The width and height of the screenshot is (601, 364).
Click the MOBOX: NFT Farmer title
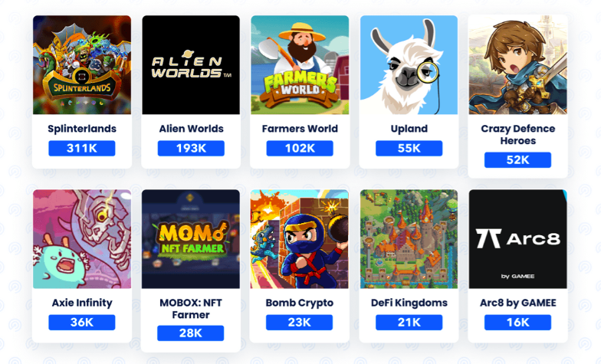[x=191, y=308]
